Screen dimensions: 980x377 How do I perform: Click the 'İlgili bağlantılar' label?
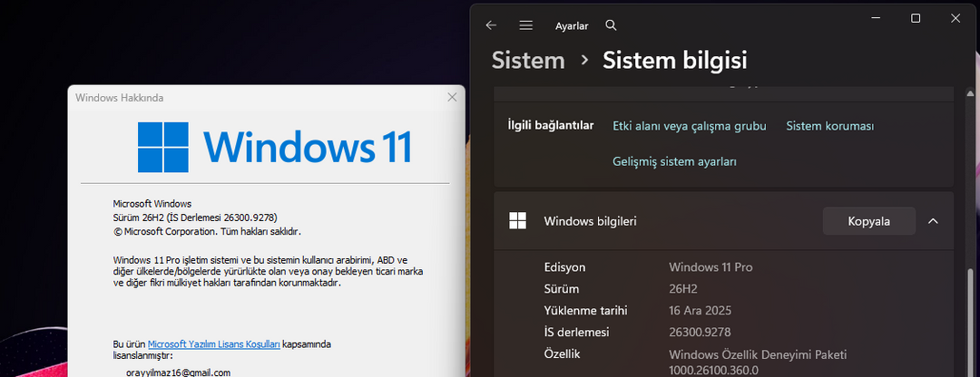coord(551,125)
